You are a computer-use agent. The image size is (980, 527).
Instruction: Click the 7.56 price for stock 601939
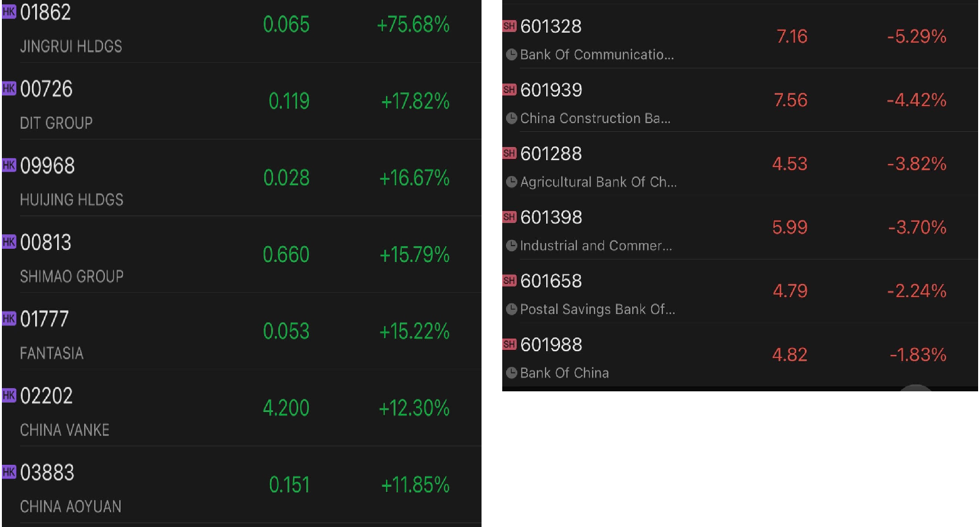(790, 101)
